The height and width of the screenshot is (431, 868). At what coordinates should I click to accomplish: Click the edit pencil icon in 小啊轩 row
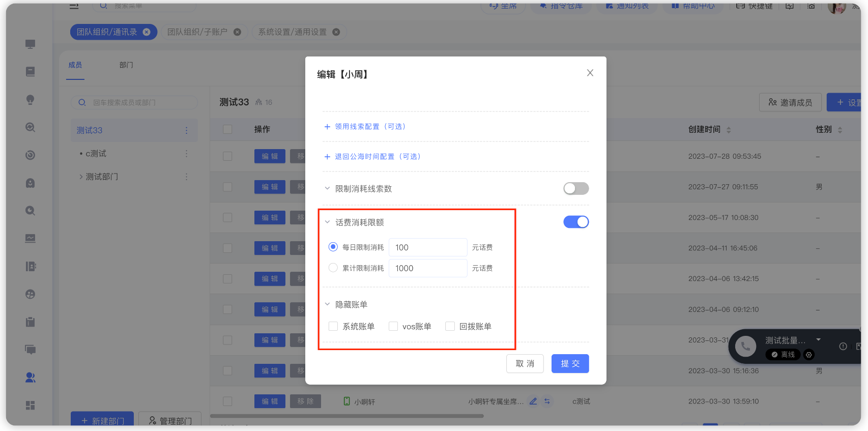coord(533,401)
